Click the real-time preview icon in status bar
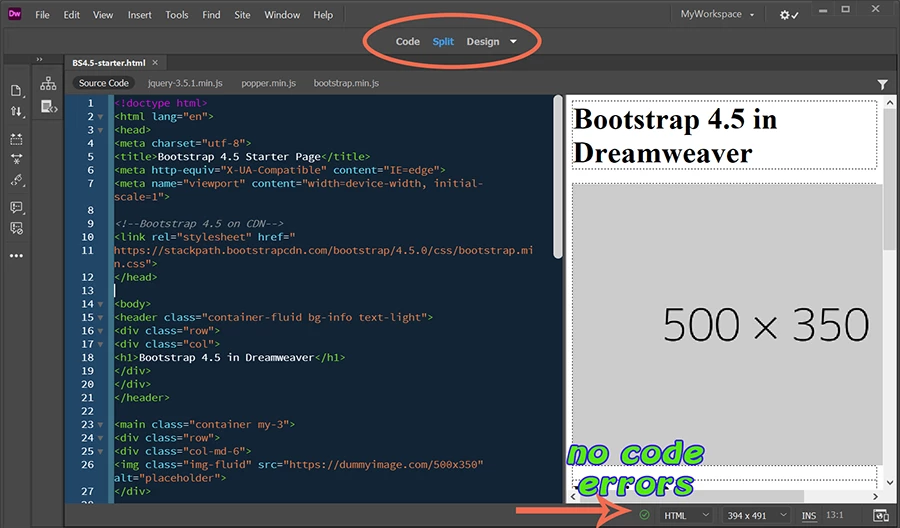 tap(880, 515)
